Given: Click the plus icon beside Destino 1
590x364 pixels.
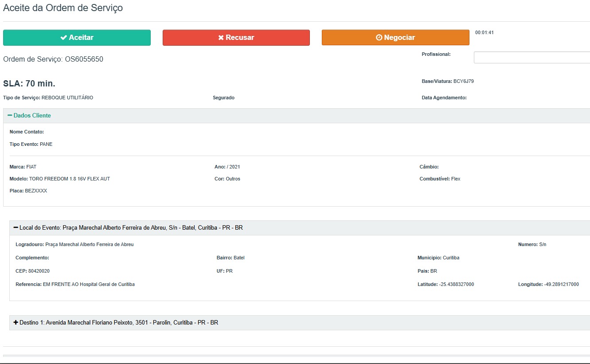Looking at the screenshot, I should click(16, 323).
